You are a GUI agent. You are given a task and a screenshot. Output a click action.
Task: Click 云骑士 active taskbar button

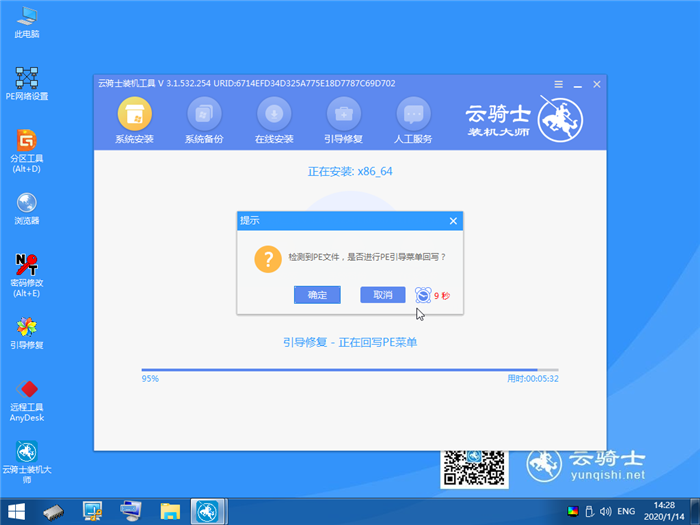click(208, 512)
